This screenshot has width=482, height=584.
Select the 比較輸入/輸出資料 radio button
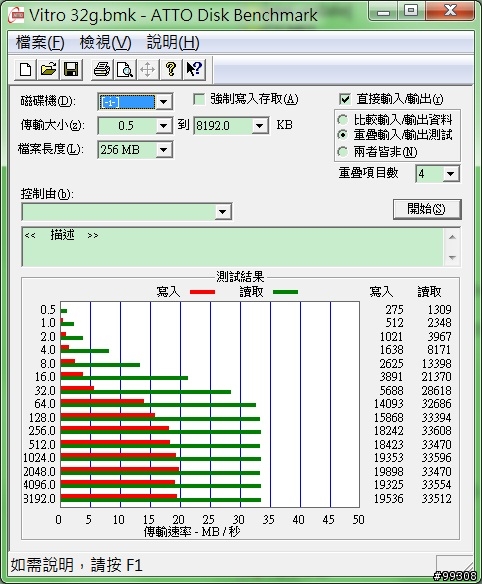tap(342, 120)
